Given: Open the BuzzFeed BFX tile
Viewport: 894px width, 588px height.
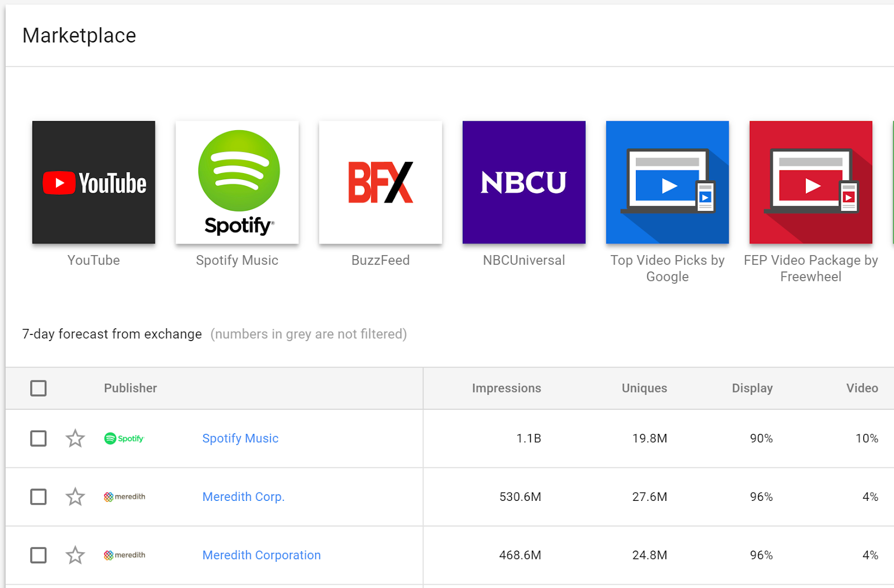Looking at the screenshot, I should [x=381, y=182].
